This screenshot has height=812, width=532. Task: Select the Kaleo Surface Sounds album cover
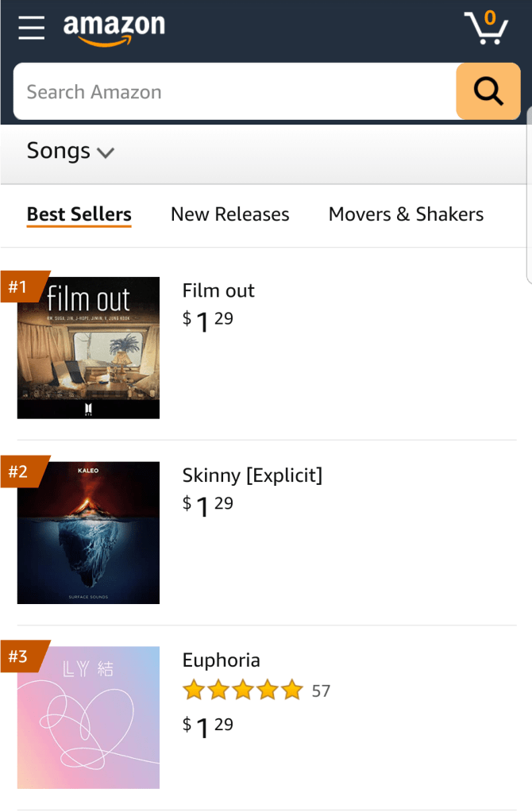(88, 533)
